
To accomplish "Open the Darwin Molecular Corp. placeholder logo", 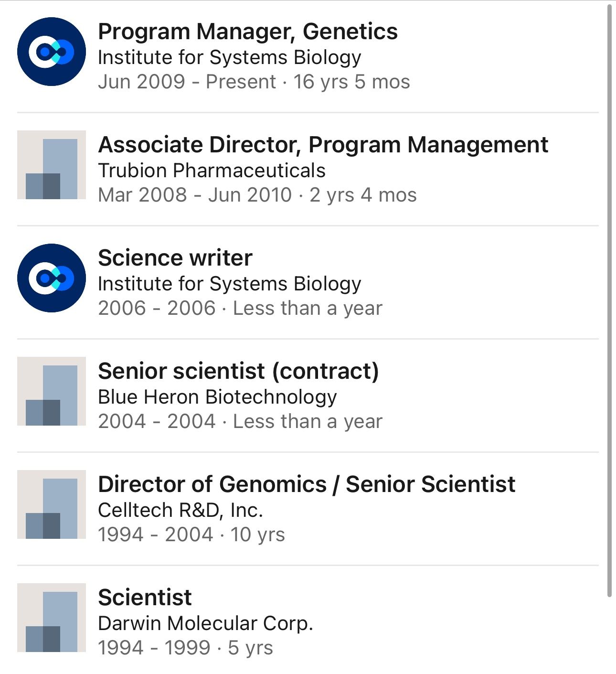I will (52, 618).
